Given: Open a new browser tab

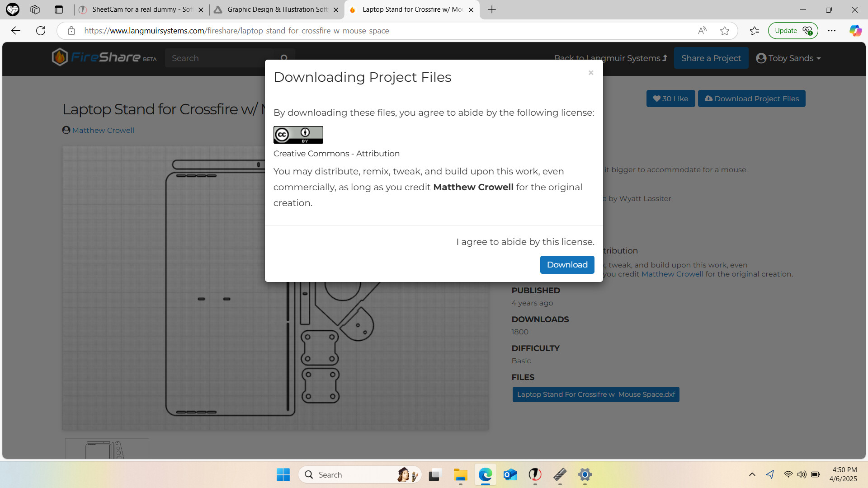Looking at the screenshot, I should coord(492,9).
